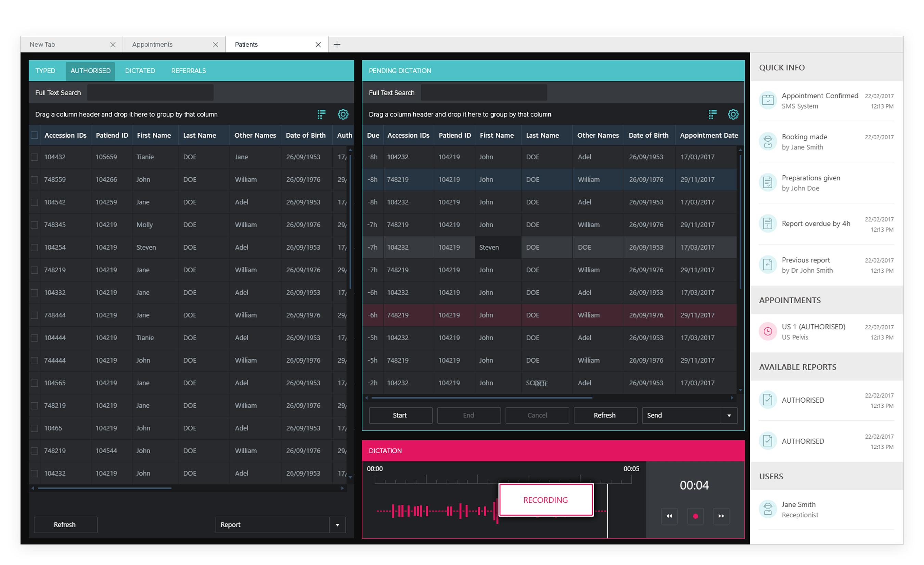Image resolution: width=924 pixels, height=565 pixels.
Task: Open the Send dropdown arrow
Action: point(729,415)
